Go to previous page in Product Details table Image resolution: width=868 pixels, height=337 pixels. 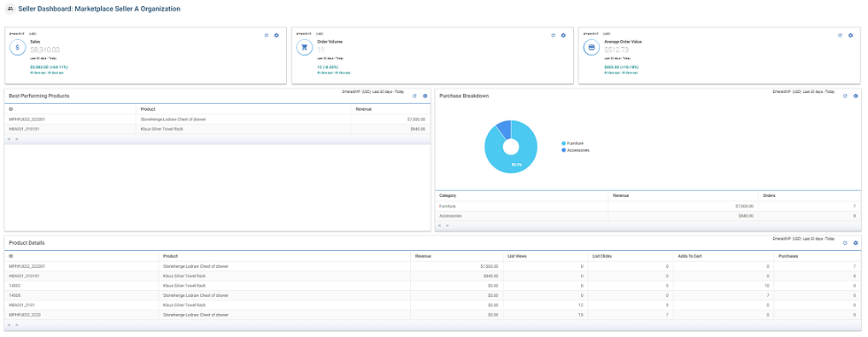click(x=9, y=325)
